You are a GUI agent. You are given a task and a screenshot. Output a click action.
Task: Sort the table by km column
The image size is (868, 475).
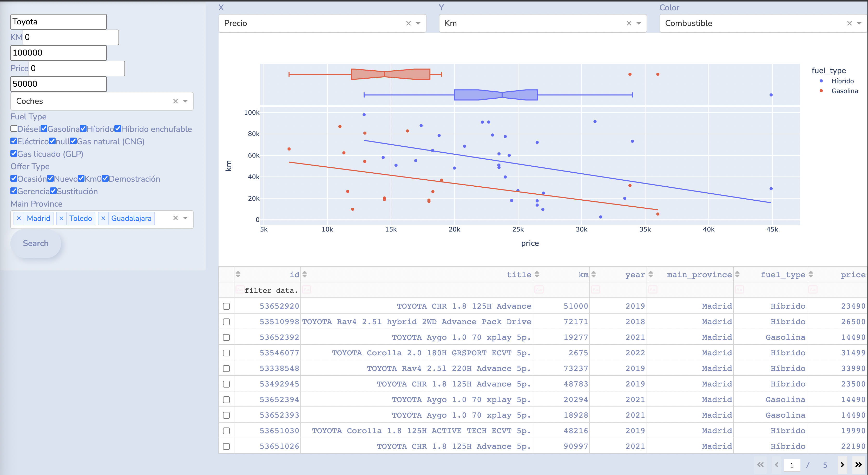[537, 274]
